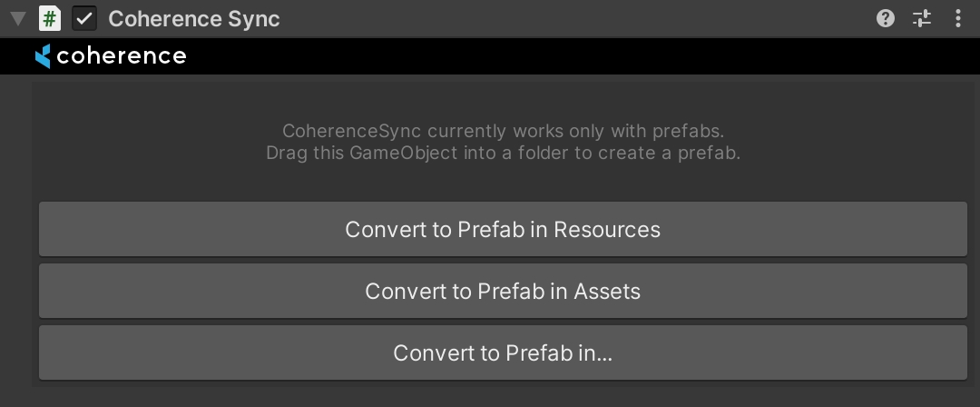Uncheck the checkmark next to Coherence Sync
Viewport: 980px width, 407px height.
(x=84, y=18)
